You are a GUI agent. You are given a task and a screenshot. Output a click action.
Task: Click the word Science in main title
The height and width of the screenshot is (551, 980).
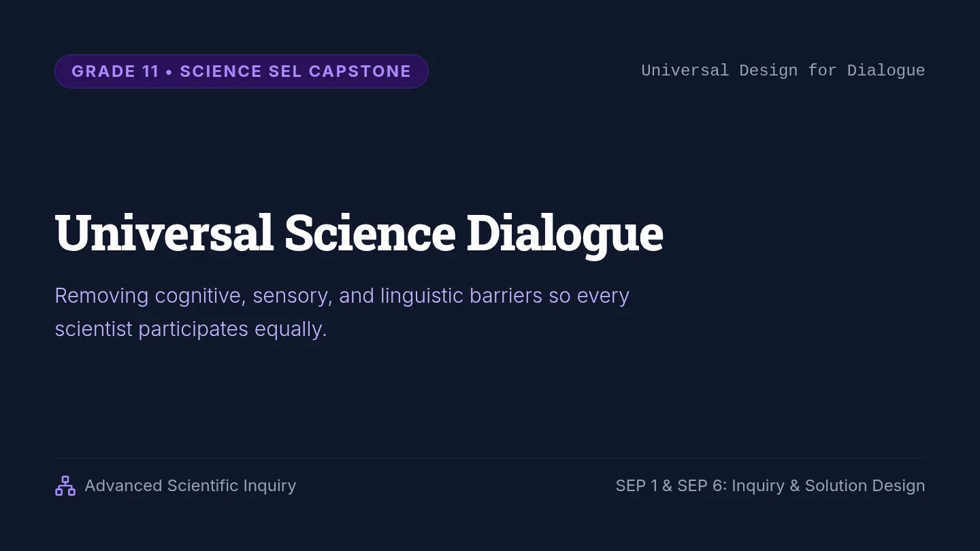[x=370, y=233]
